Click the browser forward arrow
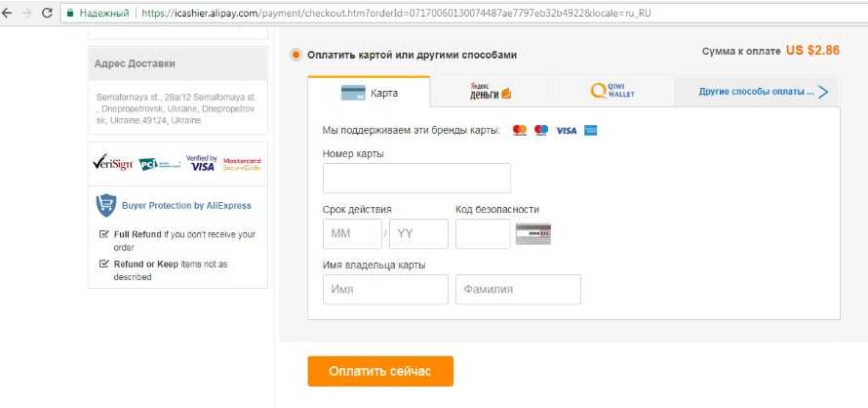868x408 pixels. pos(26,14)
